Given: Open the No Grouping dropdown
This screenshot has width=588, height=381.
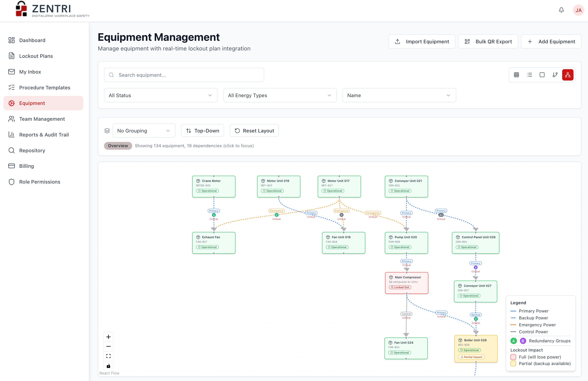Looking at the screenshot, I should [x=144, y=131].
